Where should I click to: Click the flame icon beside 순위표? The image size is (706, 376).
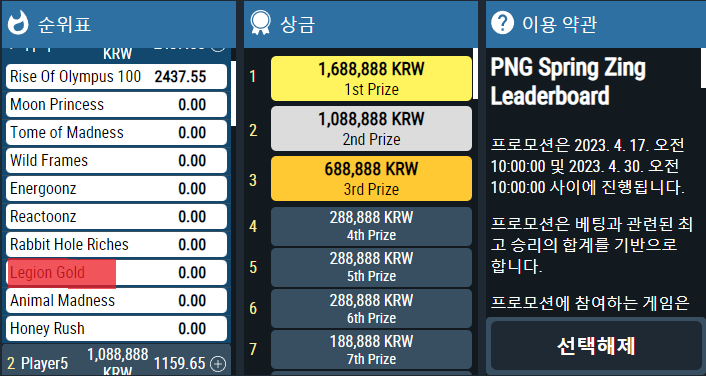18,23
